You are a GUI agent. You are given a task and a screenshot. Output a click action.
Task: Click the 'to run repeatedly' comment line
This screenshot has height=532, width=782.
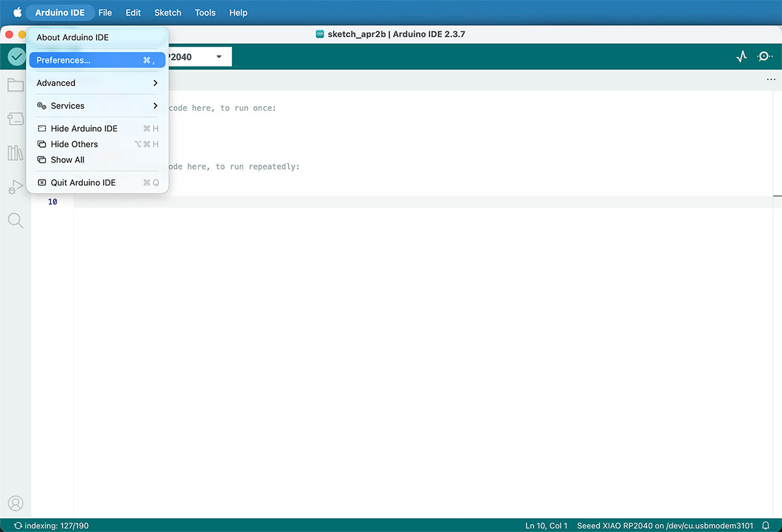pos(234,167)
